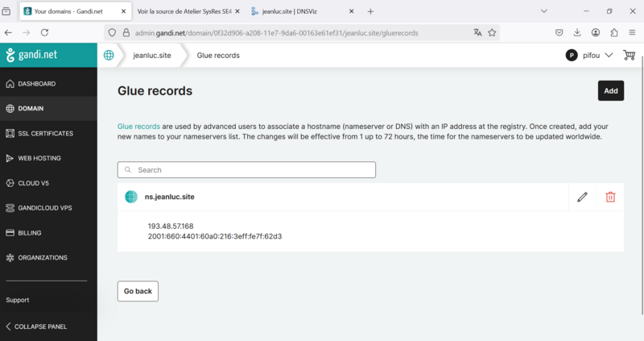644x341 pixels.
Task: Delete the ns.jeanluc.site glue record
Action: tap(610, 197)
